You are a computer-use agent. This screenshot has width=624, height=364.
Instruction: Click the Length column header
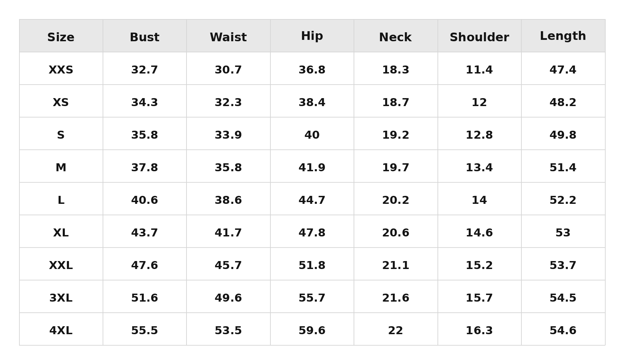point(563,36)
